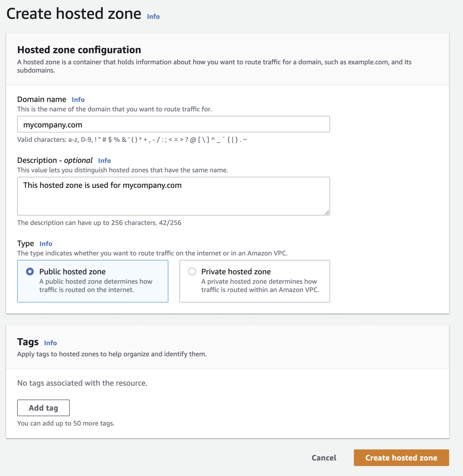Open Info link next to Create hosted zone

click(153, 17)
